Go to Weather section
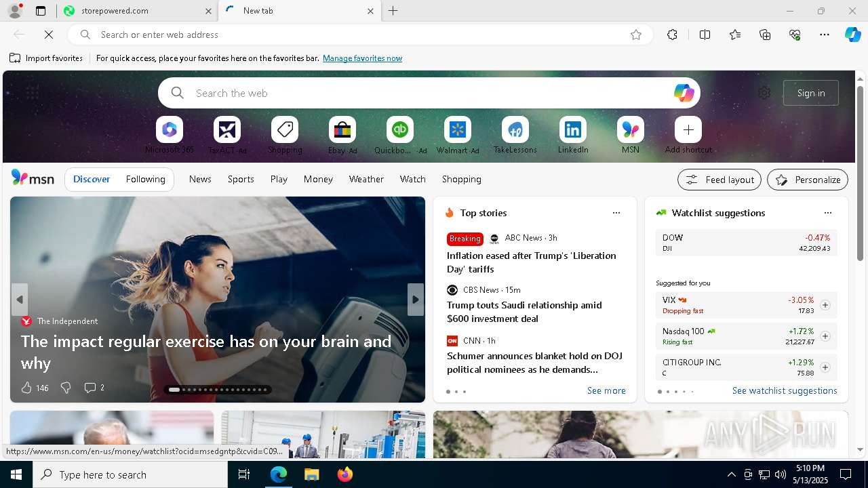Screen dimensions: 868x488 [x=366, y=179]
